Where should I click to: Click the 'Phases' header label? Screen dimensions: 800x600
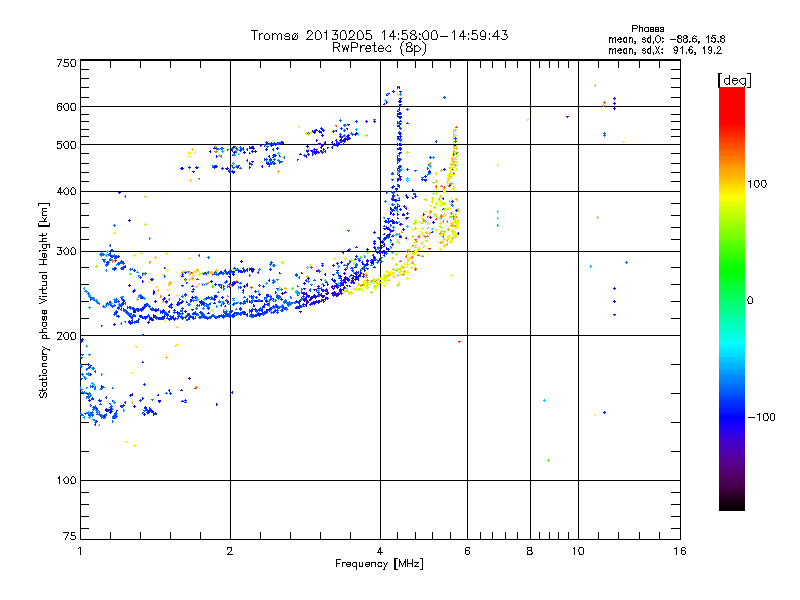pyautogui.click(x=647, y=29)
